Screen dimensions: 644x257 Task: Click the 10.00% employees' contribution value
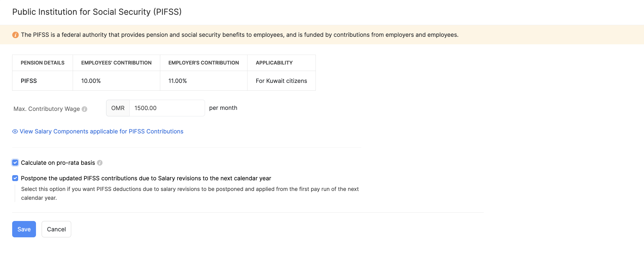coord(91,81)
